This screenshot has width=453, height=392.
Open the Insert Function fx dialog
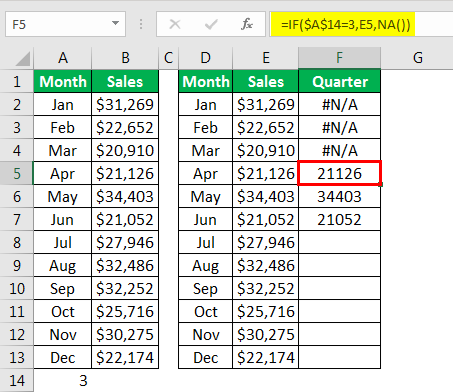pyautogui.click(x=247, y=24)
